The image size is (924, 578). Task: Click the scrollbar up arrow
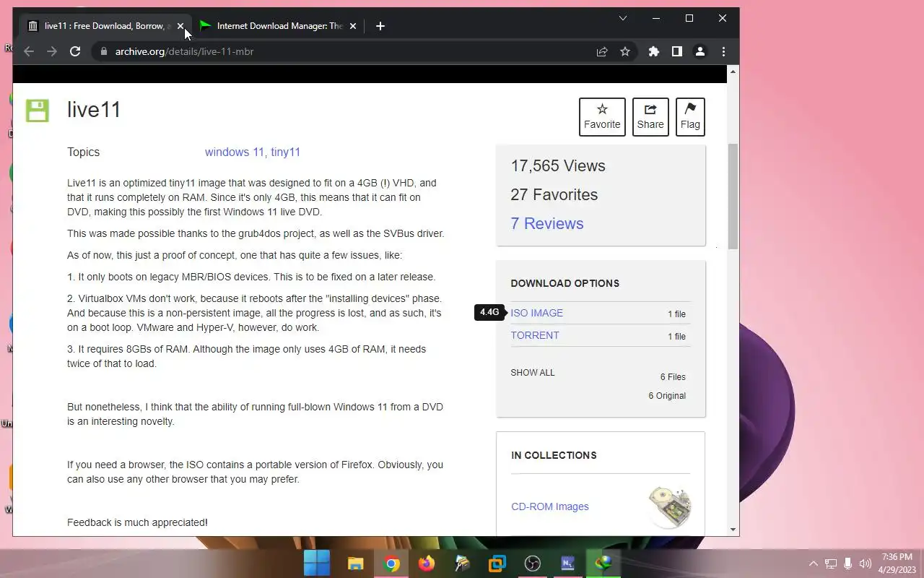(733, 71)
